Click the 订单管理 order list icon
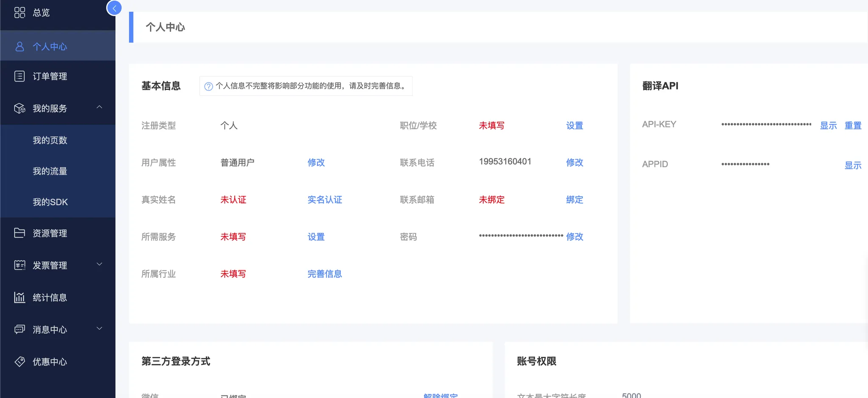Viewport: 868px width, 398px height. click(19, 76)
